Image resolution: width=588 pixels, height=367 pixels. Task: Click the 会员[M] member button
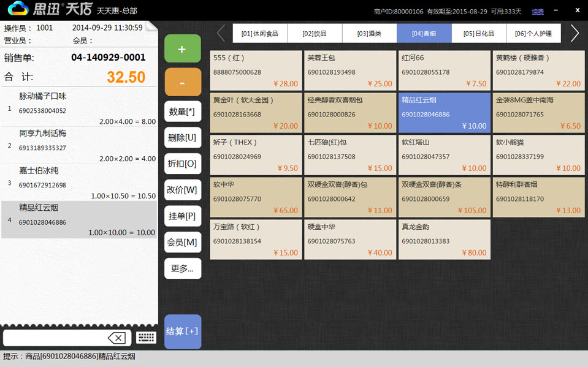click(x=183, y=243)
